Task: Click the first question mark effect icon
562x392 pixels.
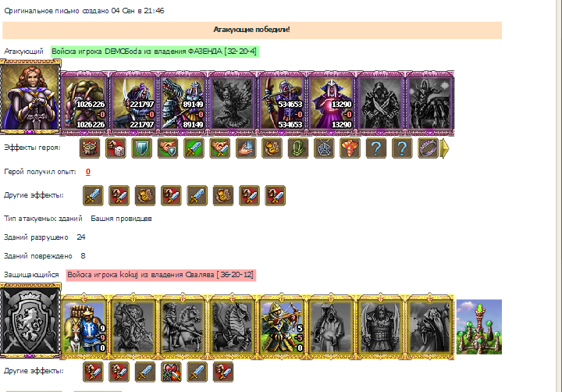Action: click(x=376, y=148)
